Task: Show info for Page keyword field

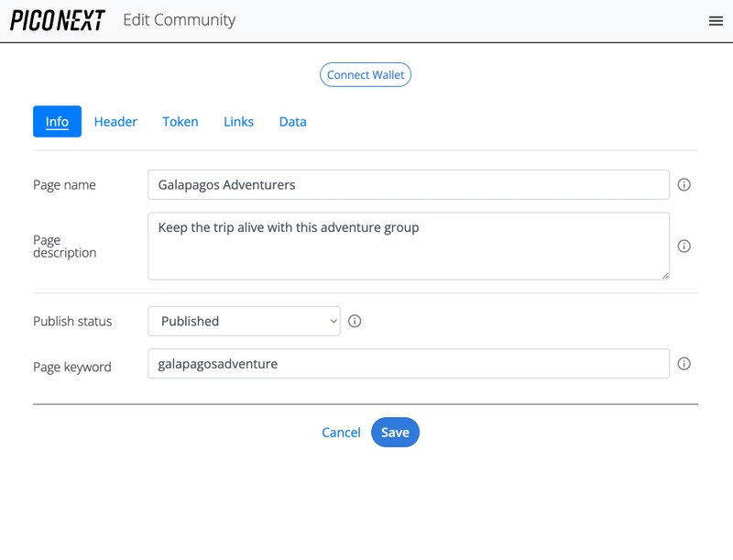Action: pyautogui.click(x=684, y=364)
